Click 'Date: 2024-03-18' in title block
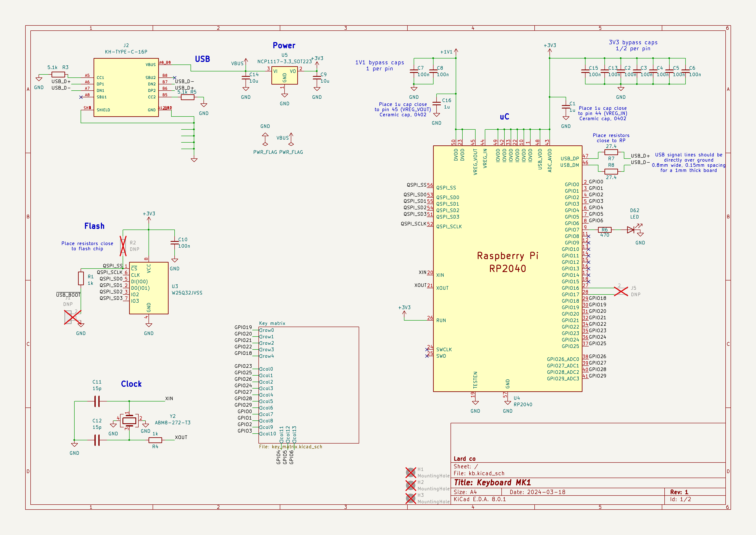756x535 pixels. [537, 492]
